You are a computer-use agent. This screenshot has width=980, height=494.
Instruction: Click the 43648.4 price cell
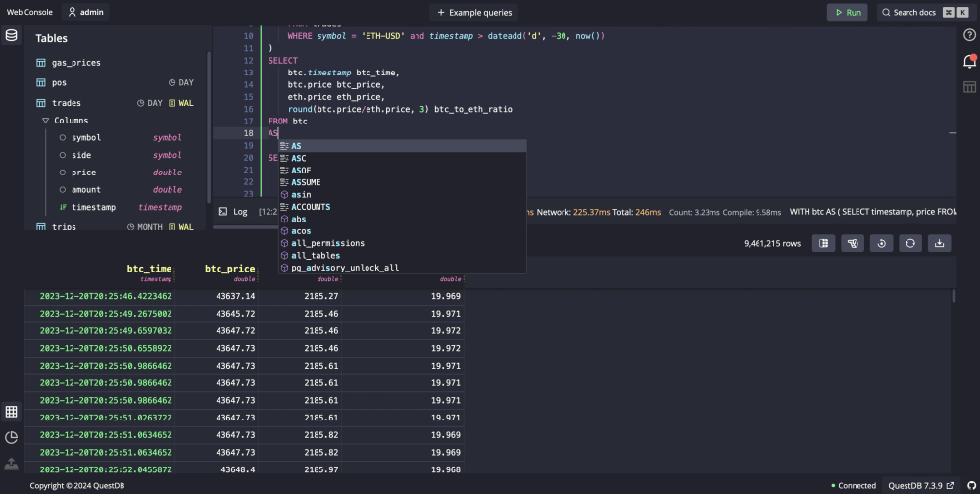click(x=217, y=469)
